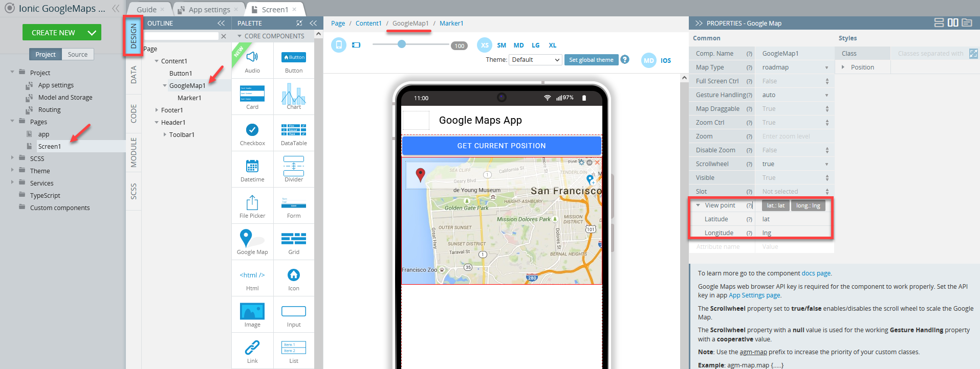Open the App Settings page link
The width and height of the screenshot is (980, 369).
[x=754, y=295]
